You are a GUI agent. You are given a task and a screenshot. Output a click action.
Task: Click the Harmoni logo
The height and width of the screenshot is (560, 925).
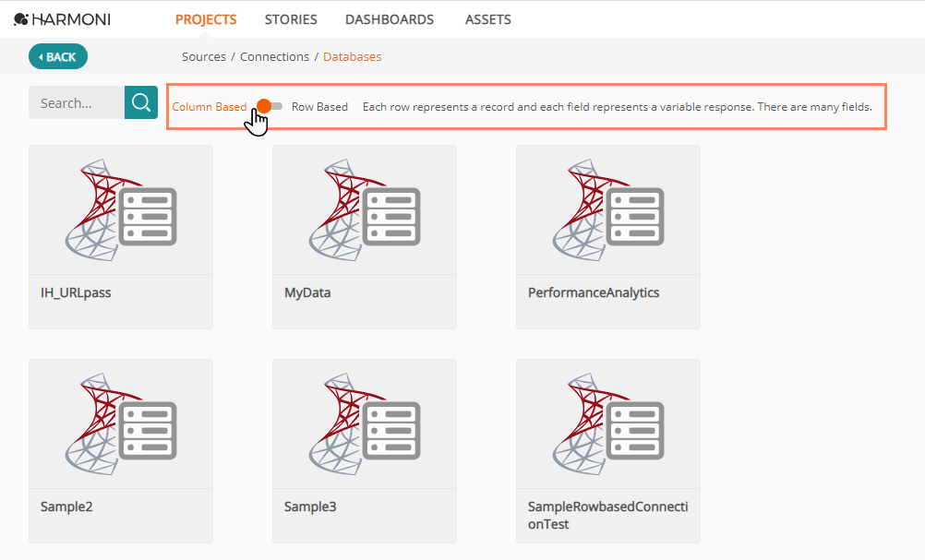pyautogui.click(x=62, y=19)
